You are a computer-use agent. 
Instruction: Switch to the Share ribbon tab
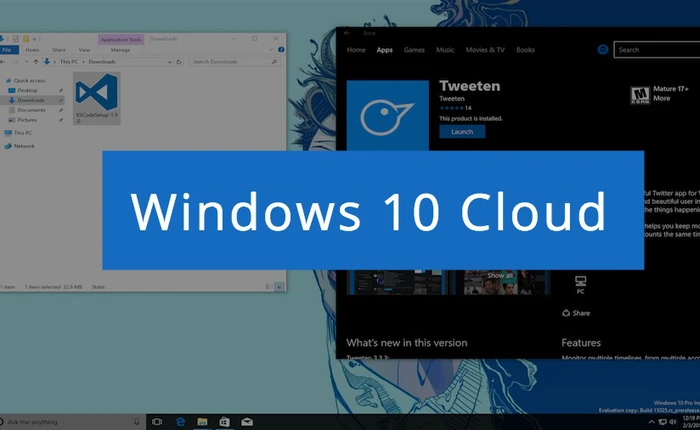coord(58,50)
